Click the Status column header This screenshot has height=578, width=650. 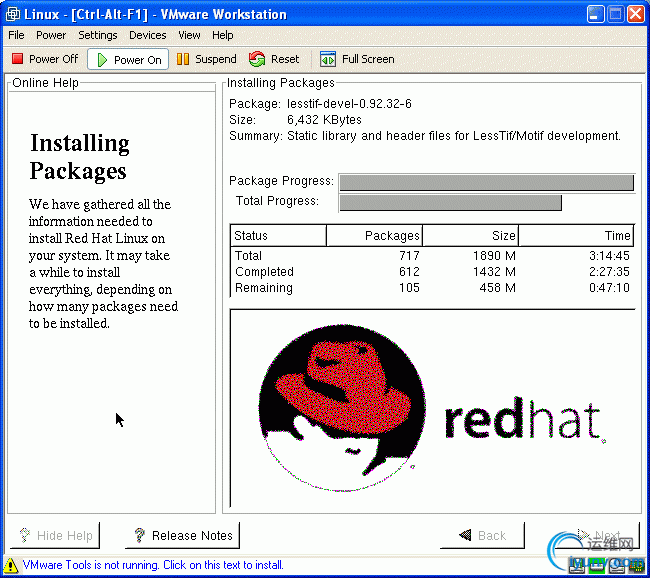[278, 236]
